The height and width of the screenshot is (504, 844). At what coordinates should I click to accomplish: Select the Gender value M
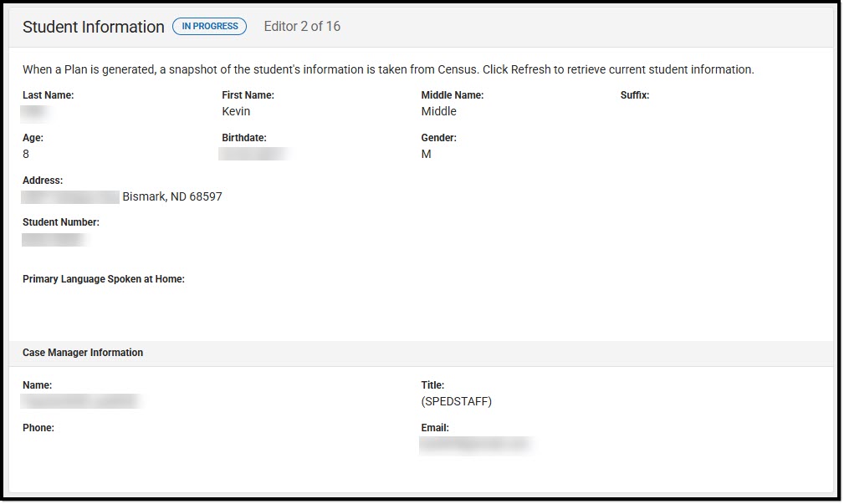(425, 154)
